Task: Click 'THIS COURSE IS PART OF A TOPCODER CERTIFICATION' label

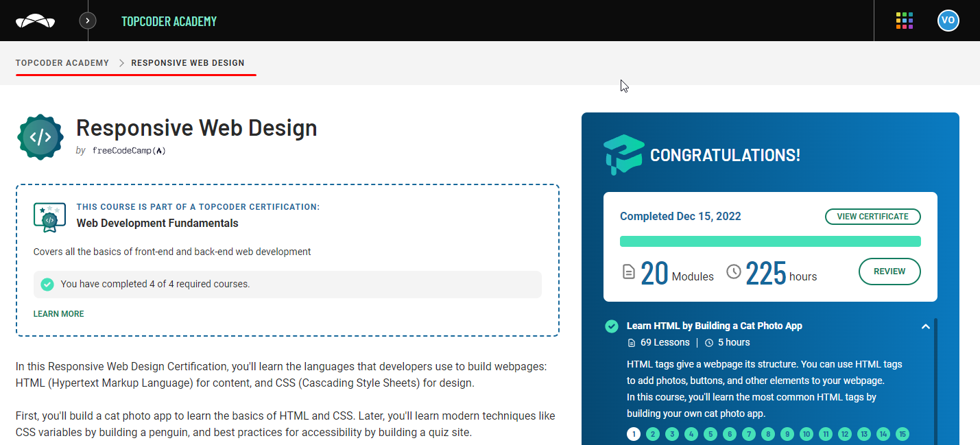Action: pyautogui.click(x=198, y=206)
